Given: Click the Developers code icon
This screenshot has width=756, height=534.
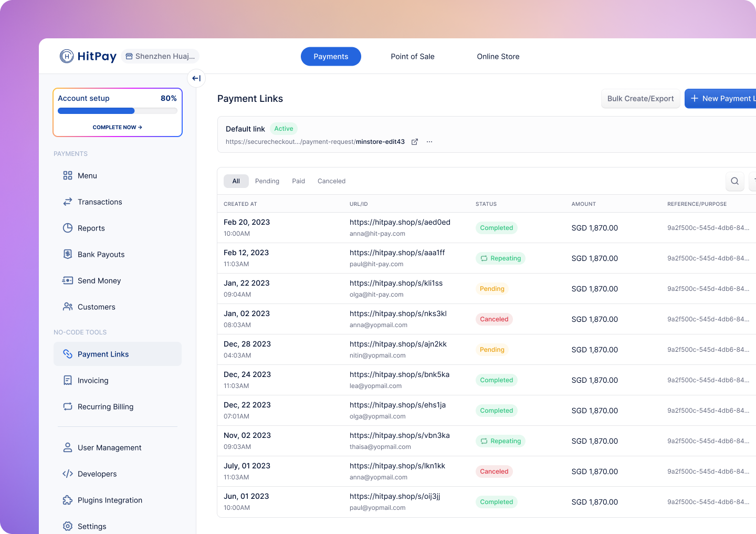Looking at the screenshot, I should coord(68,474).
